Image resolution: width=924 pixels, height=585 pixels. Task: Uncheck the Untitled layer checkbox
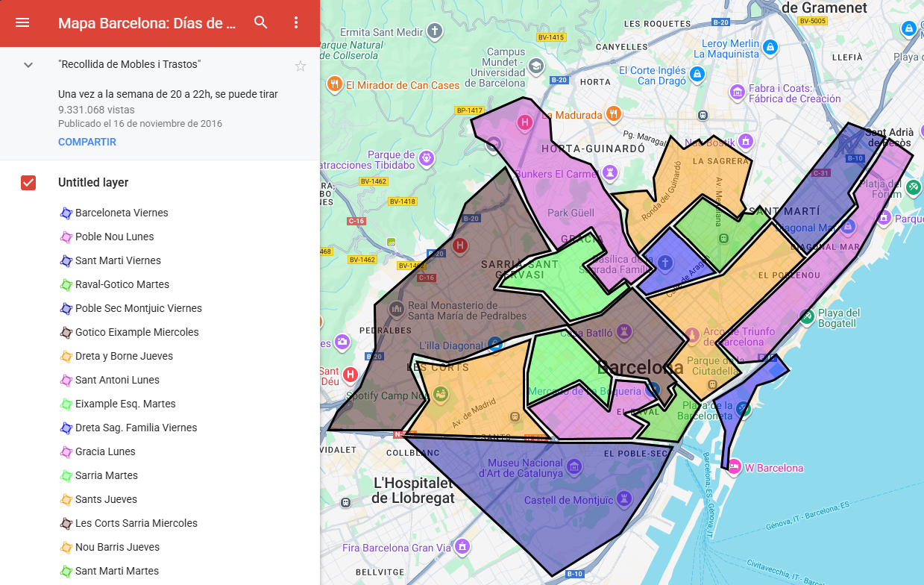28,183
